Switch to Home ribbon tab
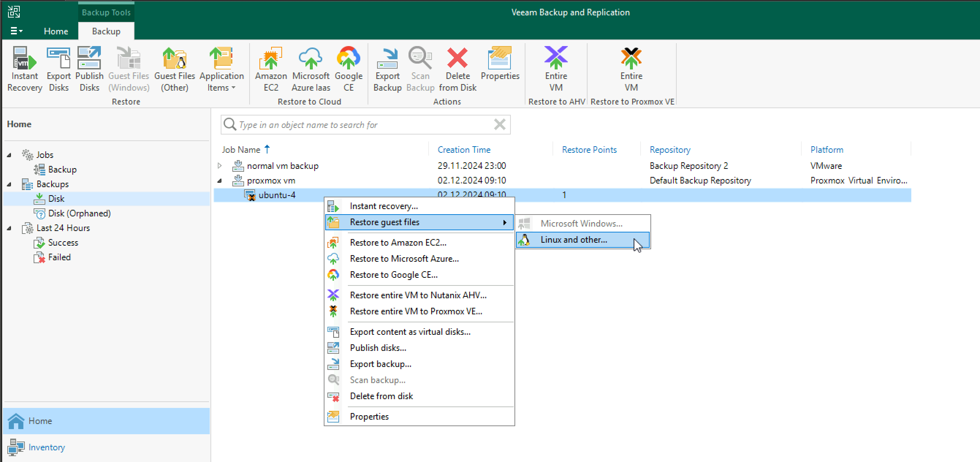980x462 pixels. point(56,31)
